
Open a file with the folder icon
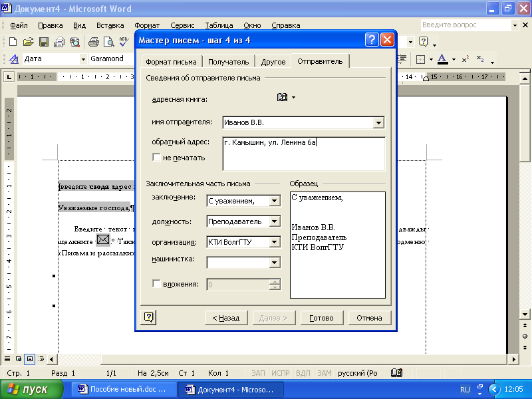(x=28, y=42)
